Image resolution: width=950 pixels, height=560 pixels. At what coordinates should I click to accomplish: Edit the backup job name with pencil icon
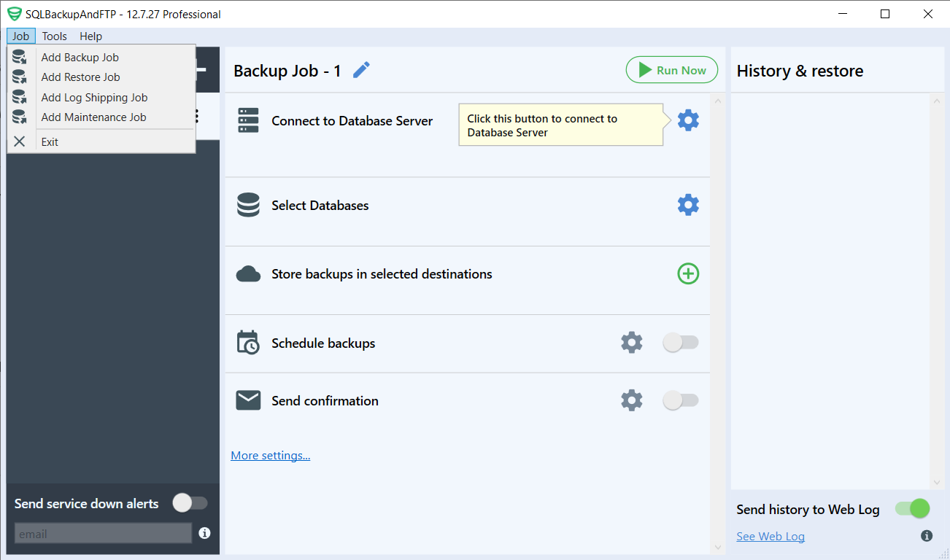coord(360,69)
